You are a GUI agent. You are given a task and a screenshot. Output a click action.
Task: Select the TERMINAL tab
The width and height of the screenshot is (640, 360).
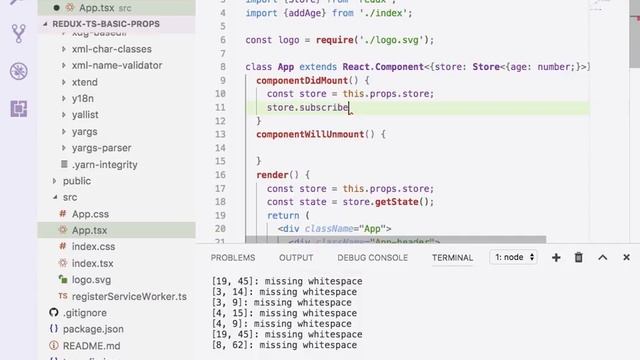[x=452, y=258]
